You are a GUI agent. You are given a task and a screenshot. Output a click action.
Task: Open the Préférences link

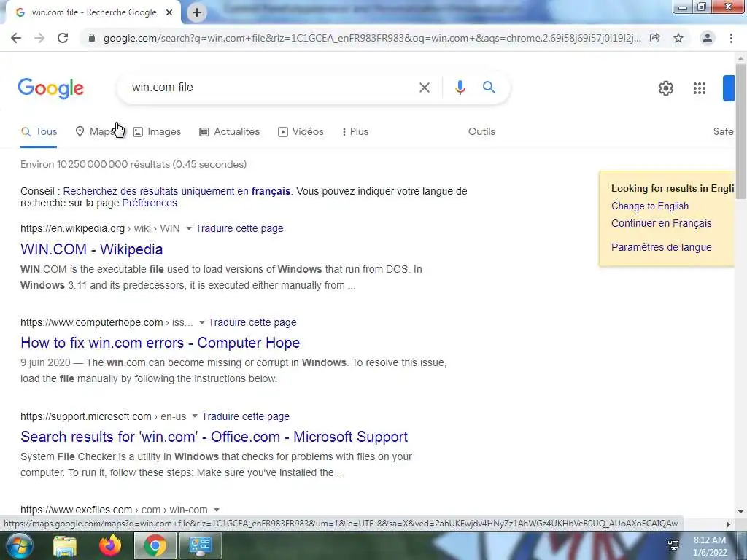150,203
